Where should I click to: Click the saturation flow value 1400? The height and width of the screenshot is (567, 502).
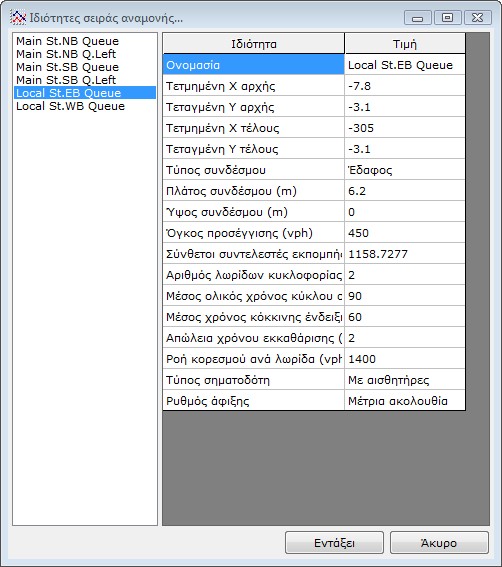pyautogui.click(x=405, y=359)
